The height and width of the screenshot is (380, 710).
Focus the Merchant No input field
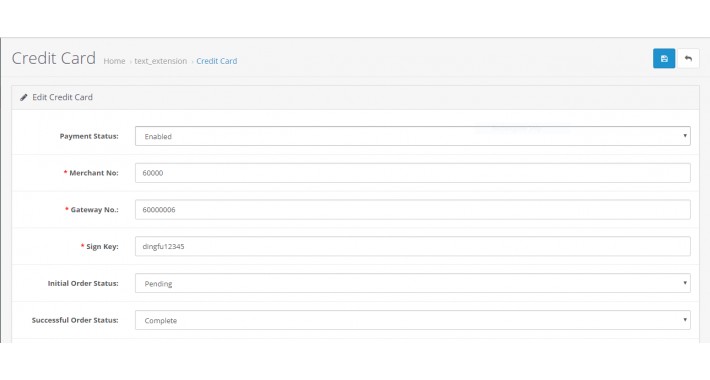[x=413, y=173]
